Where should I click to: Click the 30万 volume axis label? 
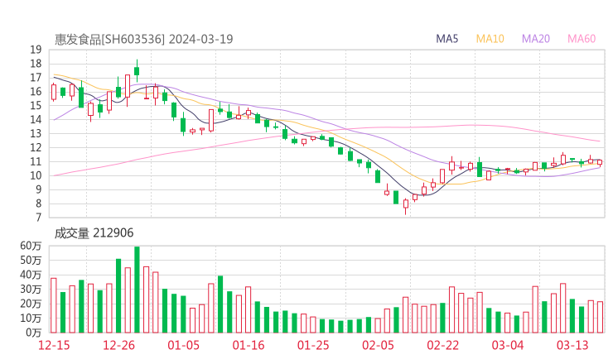31,290
